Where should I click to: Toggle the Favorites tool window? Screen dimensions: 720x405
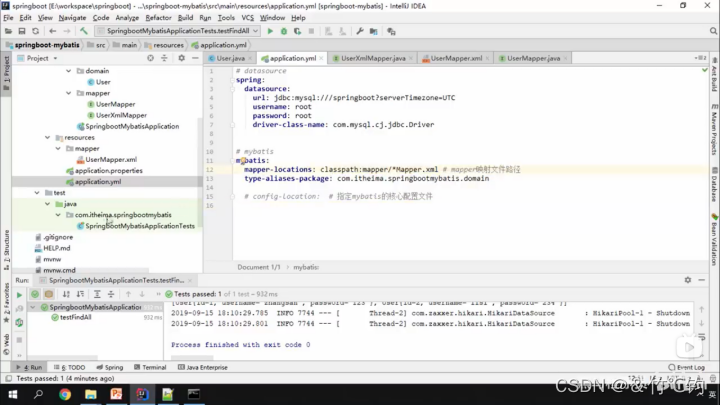coord(6,302)
